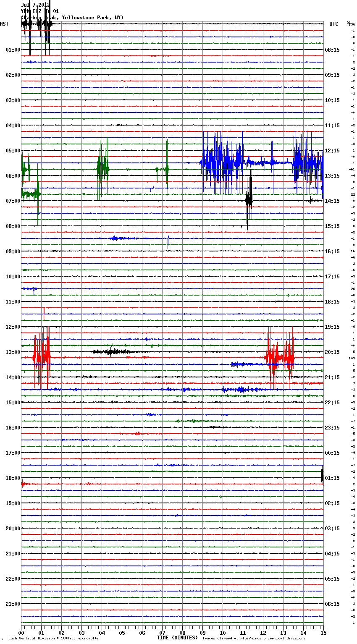Select the 03:00 MST row label
Image resolution: width=357 pixels, height=644 pixels.
13,100
